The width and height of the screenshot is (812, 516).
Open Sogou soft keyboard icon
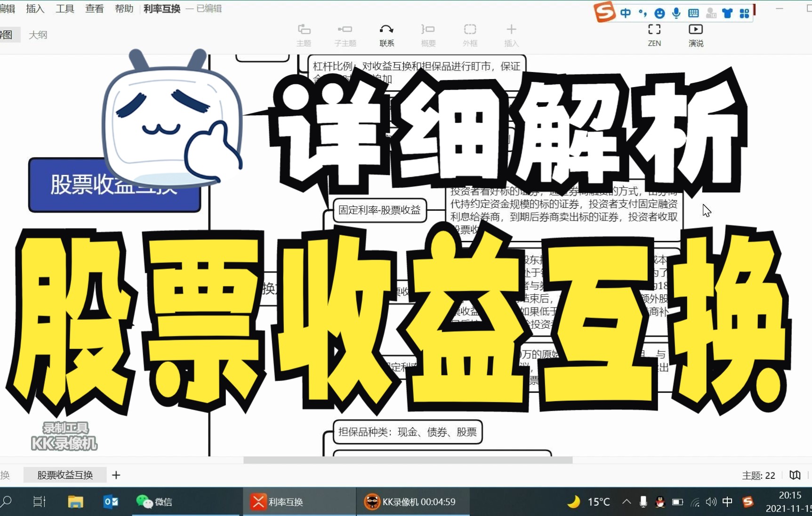click(x=693, y=13)
